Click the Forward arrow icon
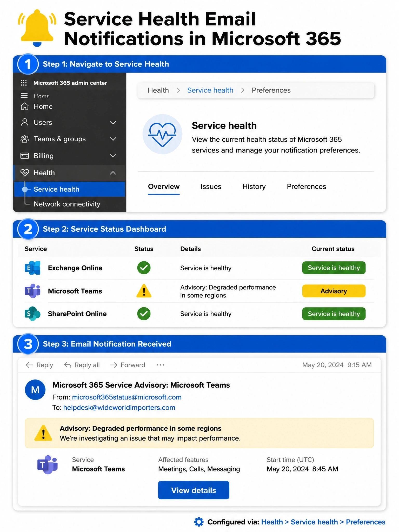The width and height of the screenshot is (399, 532). tap(114, 365)
